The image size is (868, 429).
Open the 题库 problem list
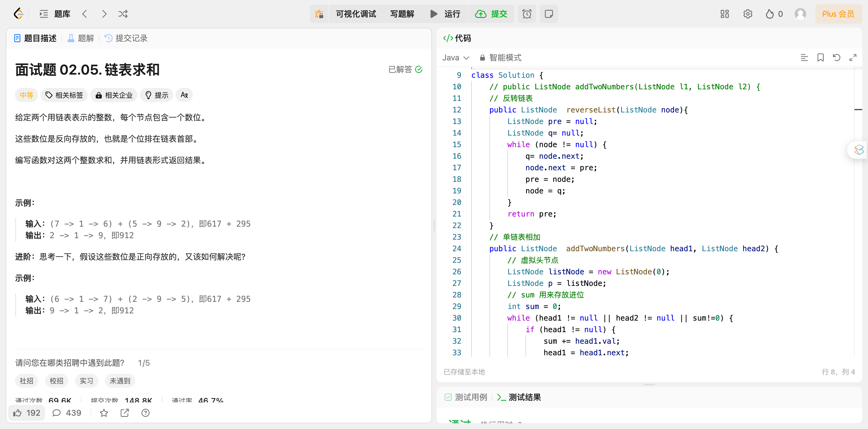[x=55, y=14]
